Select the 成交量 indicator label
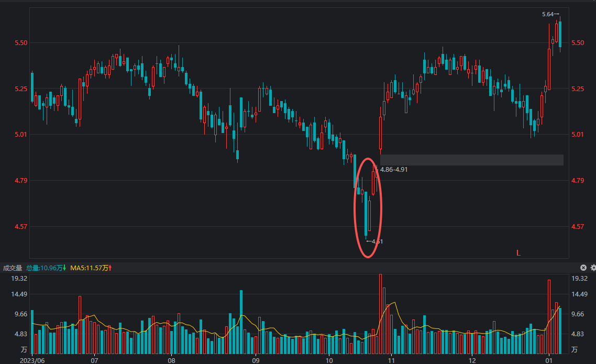 pyautogui.click(x=13, y=268)
